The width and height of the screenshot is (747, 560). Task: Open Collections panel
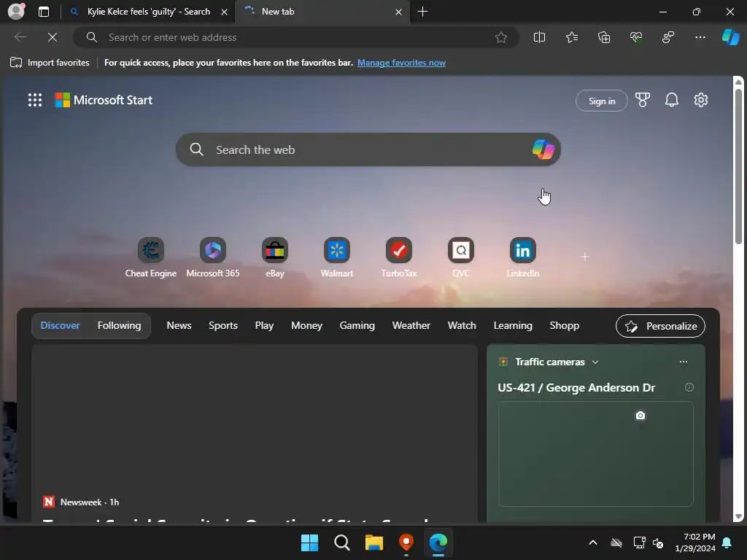pyautogui.click(x=603, y=37)
